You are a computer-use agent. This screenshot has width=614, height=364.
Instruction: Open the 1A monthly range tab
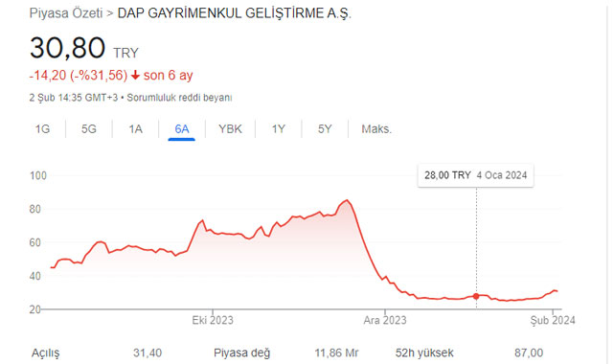(135, 128)
